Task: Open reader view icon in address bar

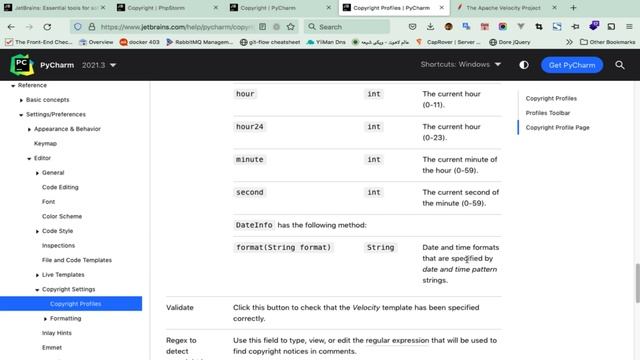Action: pos(262,27)
